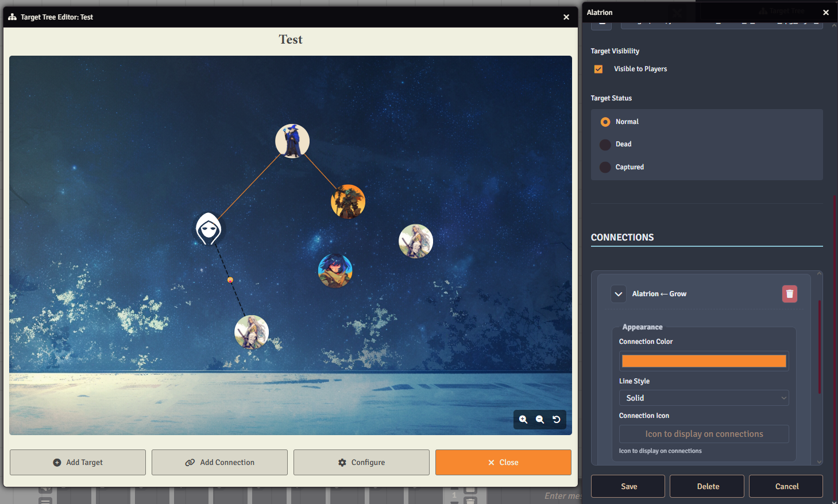Close the Alatrion panel
Image resolution: width=838 pixels, height=504 pixels.
tap(826, 13)
